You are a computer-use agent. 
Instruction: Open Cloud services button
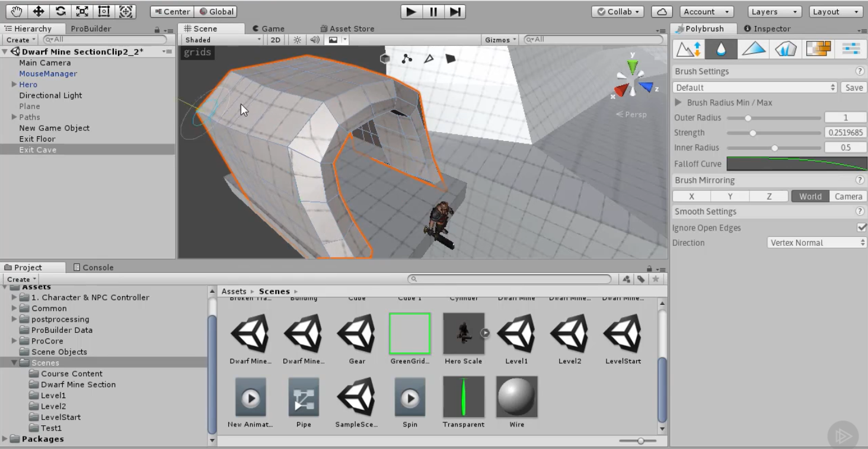pyautogui.click(x=662, y=12)
